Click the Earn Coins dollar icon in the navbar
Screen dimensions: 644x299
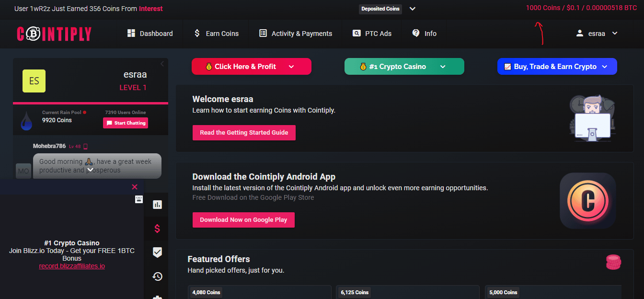tap(197, 33)
